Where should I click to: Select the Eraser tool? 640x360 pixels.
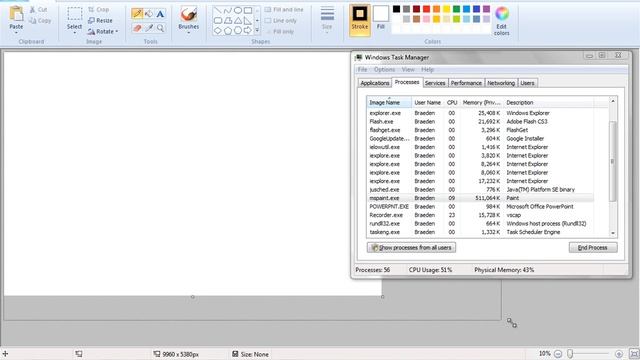point(137,28)
